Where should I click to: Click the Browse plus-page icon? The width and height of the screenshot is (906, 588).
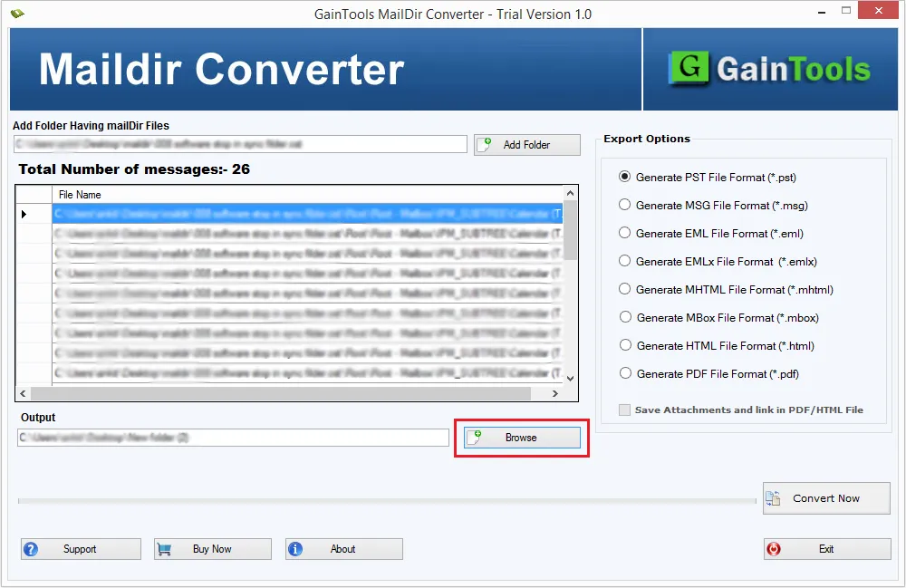coord(475,438)
